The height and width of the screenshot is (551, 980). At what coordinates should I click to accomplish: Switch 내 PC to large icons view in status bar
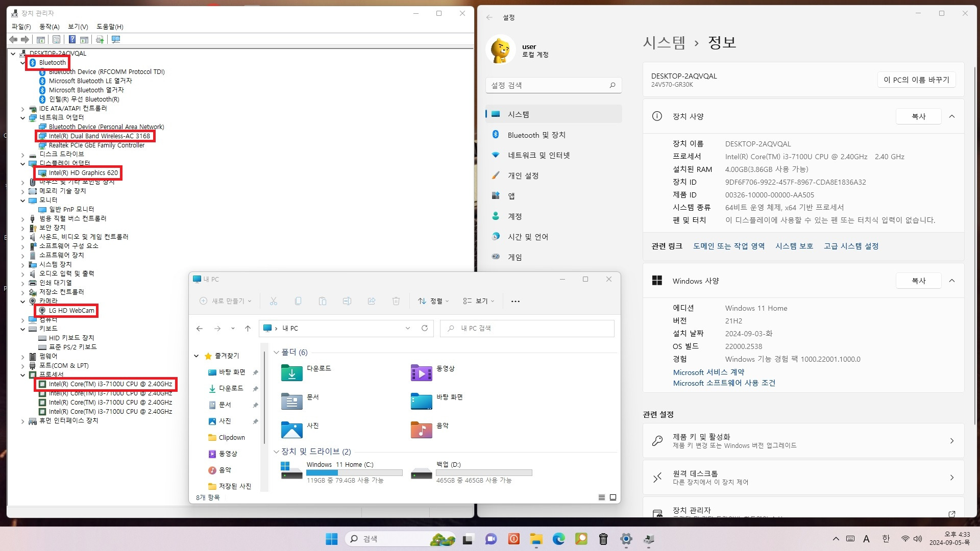(613, 497)
